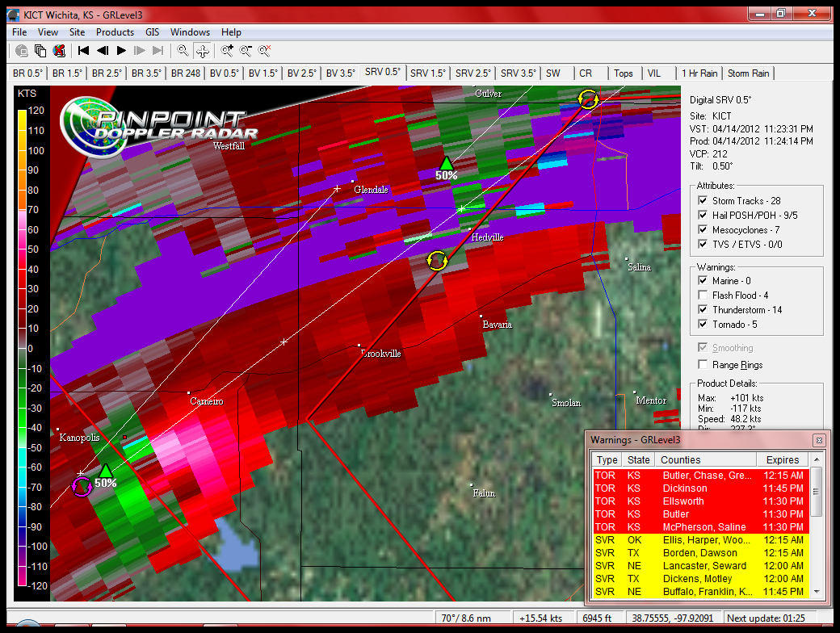This screenshot has width=840, height=633.
Task: Open the Help menu
Action: pyautogui.click(x=232, y=32)
